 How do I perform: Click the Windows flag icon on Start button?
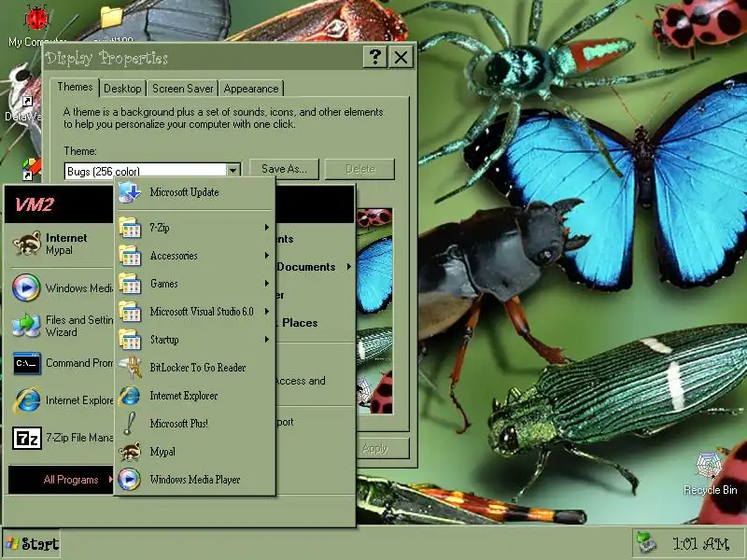point(12,543)
